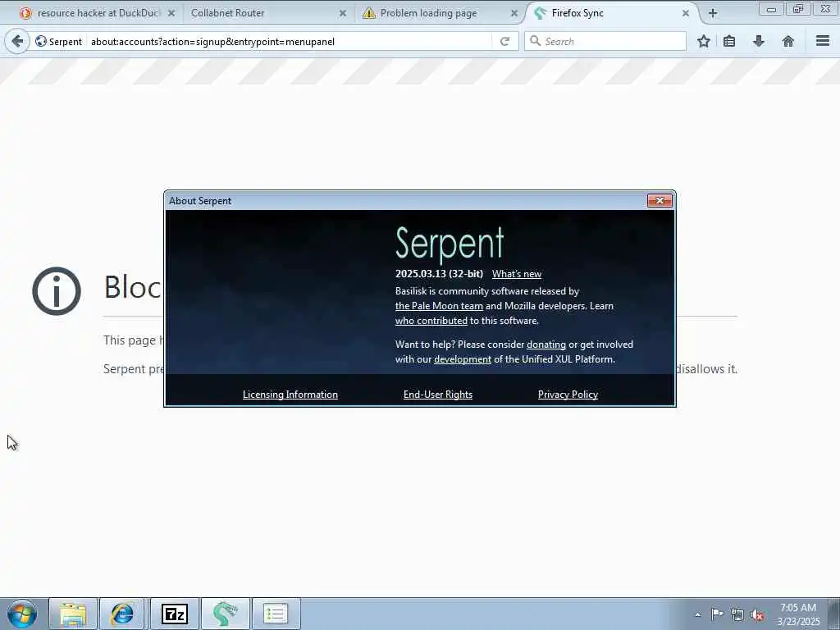Open Licensing Information link
Viewport: 840px width, 630px height.
tap(290, 395)
